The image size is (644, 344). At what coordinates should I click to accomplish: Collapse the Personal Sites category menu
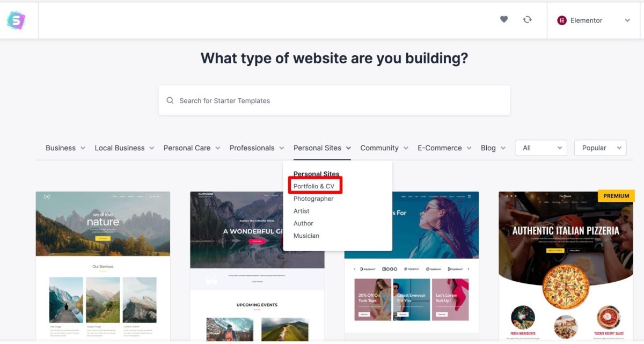tap(322, 148)
